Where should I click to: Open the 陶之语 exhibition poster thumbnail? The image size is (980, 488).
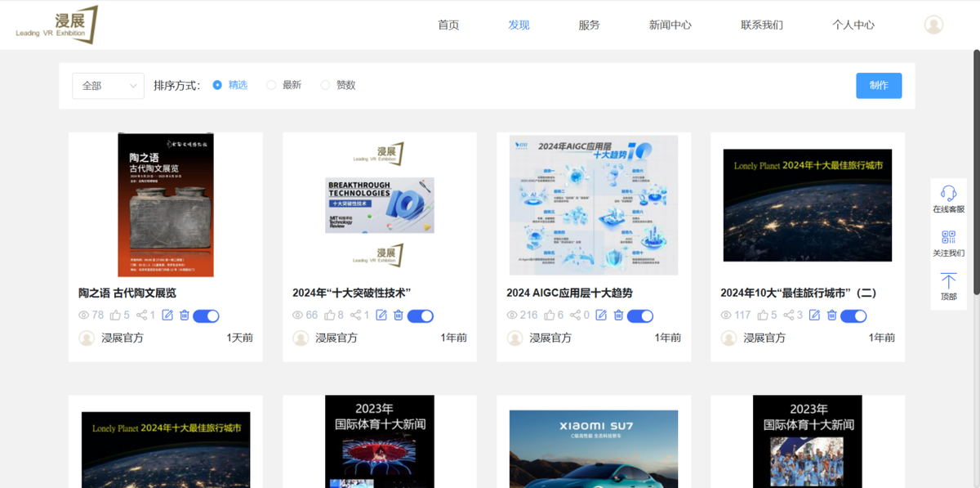click(166, 205)
